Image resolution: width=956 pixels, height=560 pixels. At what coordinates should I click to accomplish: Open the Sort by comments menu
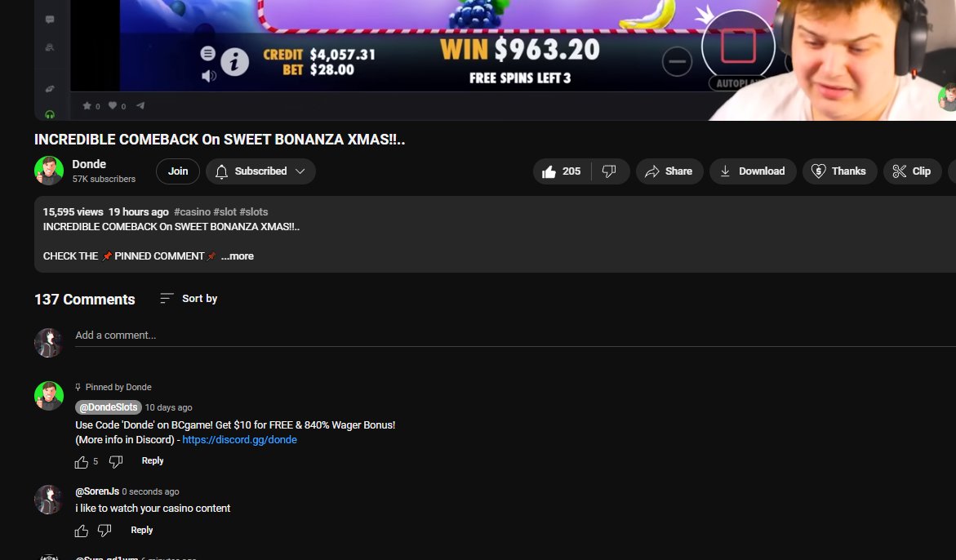[x=189, y=299]
